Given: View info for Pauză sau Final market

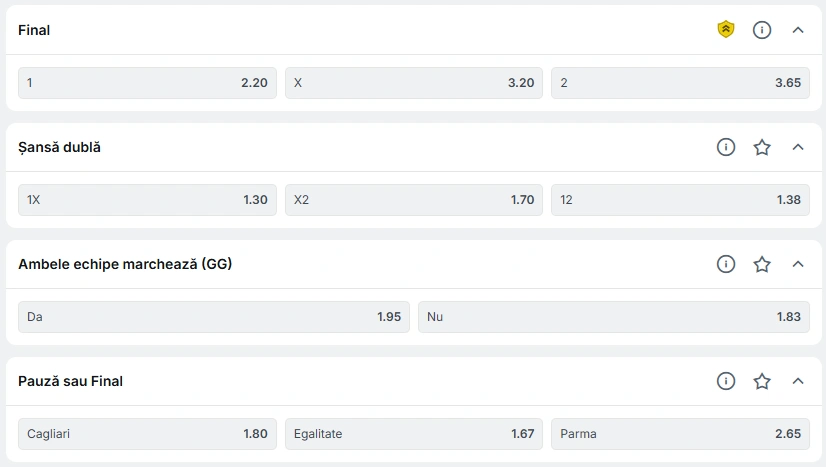Looking at the screenshot, I should coord(725,381).
